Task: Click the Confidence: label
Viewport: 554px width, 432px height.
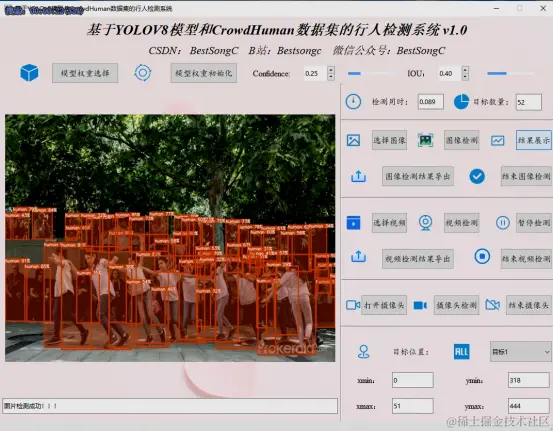Action: 271,73
